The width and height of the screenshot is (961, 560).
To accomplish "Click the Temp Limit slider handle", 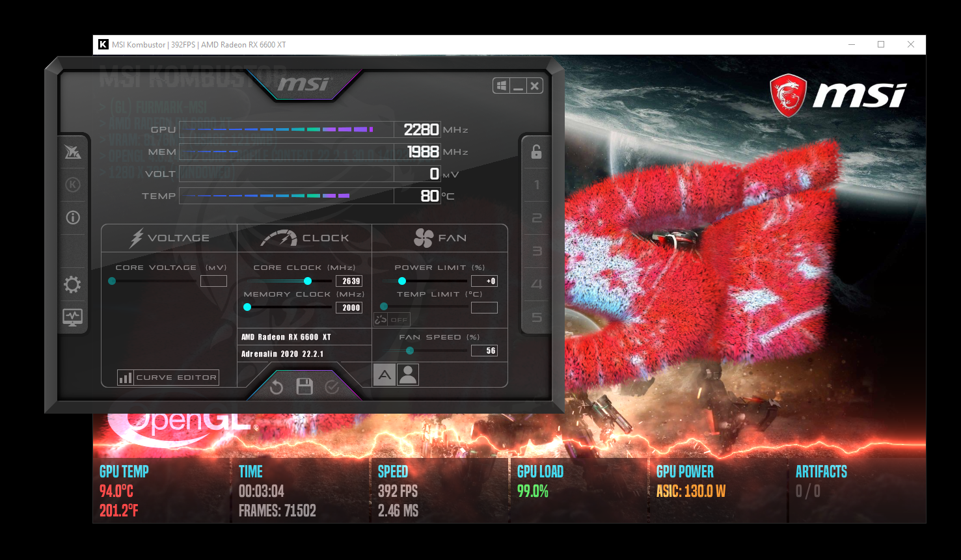I will click(x=384, y=306).
